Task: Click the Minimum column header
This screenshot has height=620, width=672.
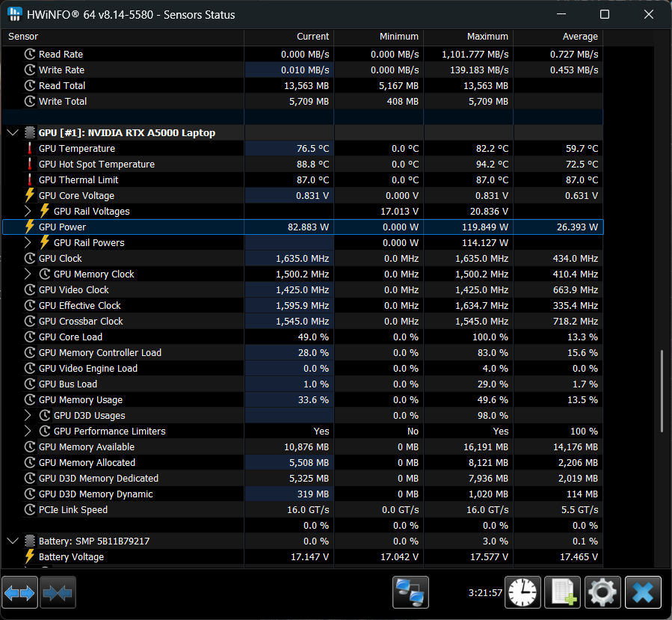Action: pos(379,37)
